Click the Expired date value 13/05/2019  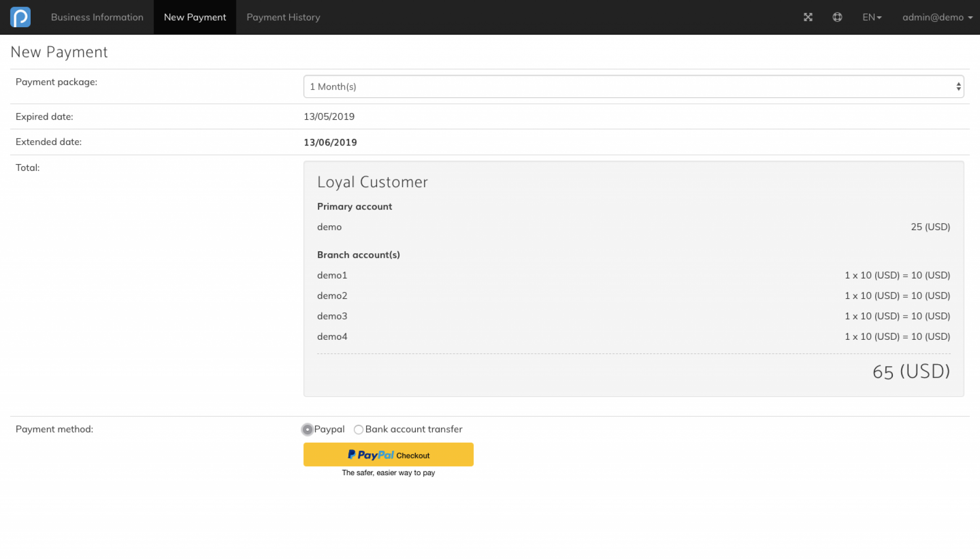[x=329, y=117]
